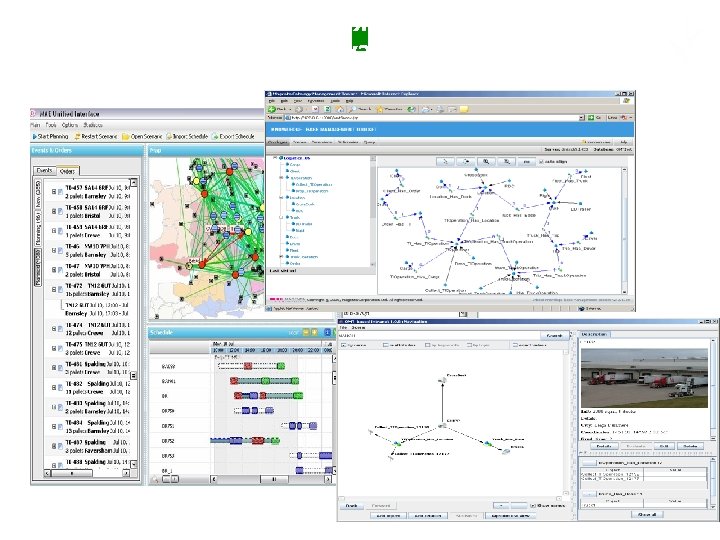Select the Description tab in OMT window
720x540 pixels.
tap(594, 334)
